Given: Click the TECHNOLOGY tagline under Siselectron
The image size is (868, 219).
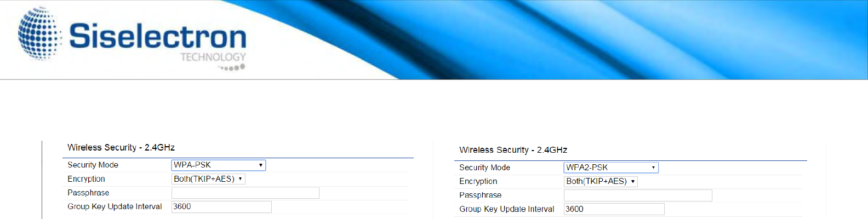Looking at the screenshot, I should [x=213, y=57].
